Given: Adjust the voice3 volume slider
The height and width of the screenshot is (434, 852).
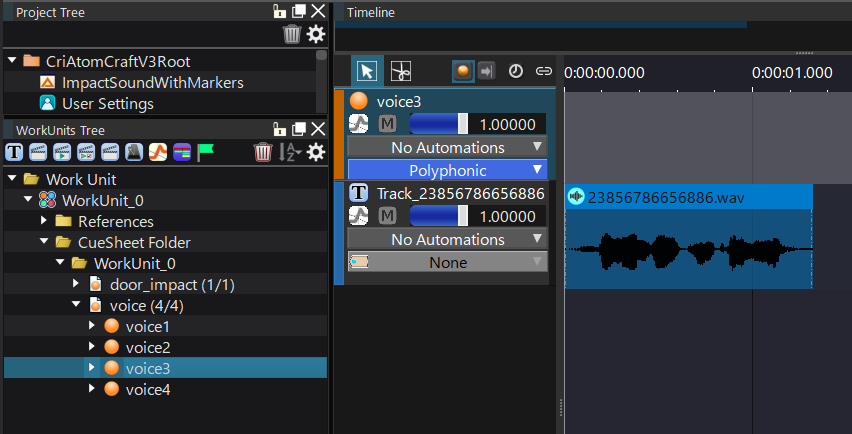Looking at the screenshot, I should [438, 124].
